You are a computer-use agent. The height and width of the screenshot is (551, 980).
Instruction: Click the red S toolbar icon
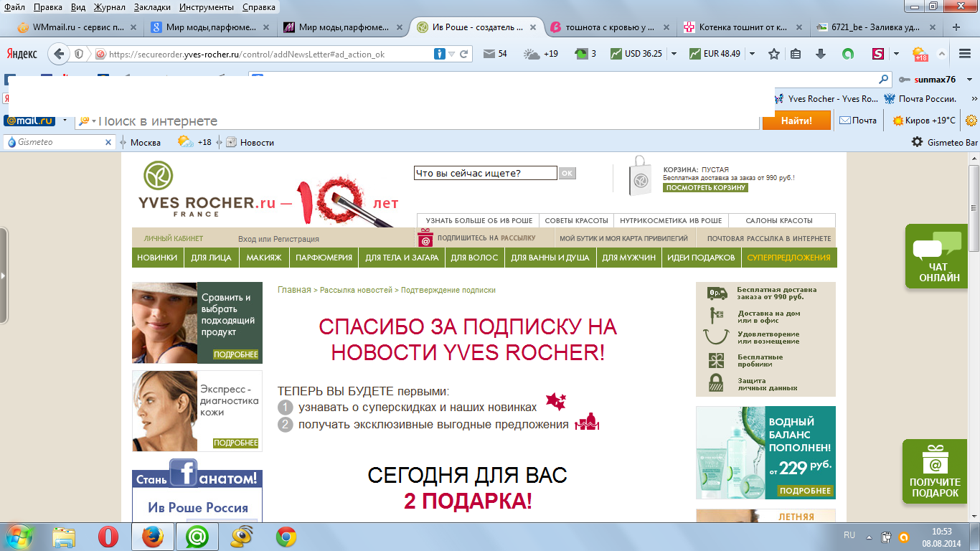pyautogui.click(x=877, y=54)
